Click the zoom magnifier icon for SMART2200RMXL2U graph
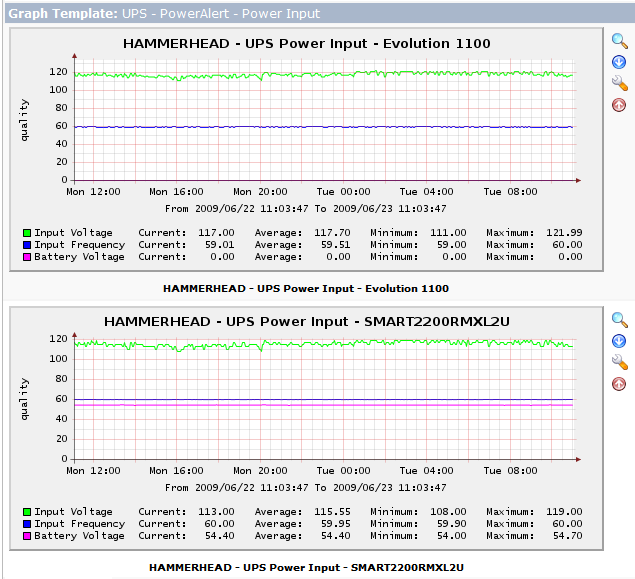Viewport: 635px width, 579px height. pyautogui.click(x=620, y=320)
